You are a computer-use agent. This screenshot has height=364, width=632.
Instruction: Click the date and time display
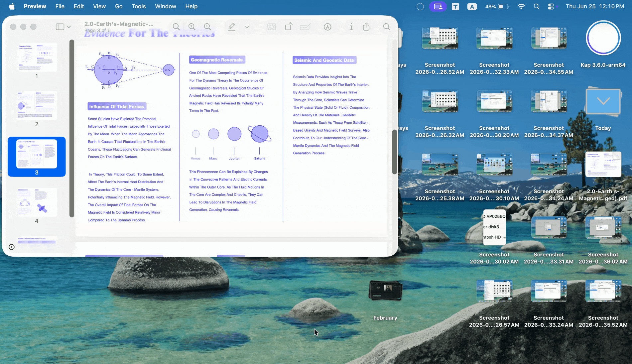(595, 6)
